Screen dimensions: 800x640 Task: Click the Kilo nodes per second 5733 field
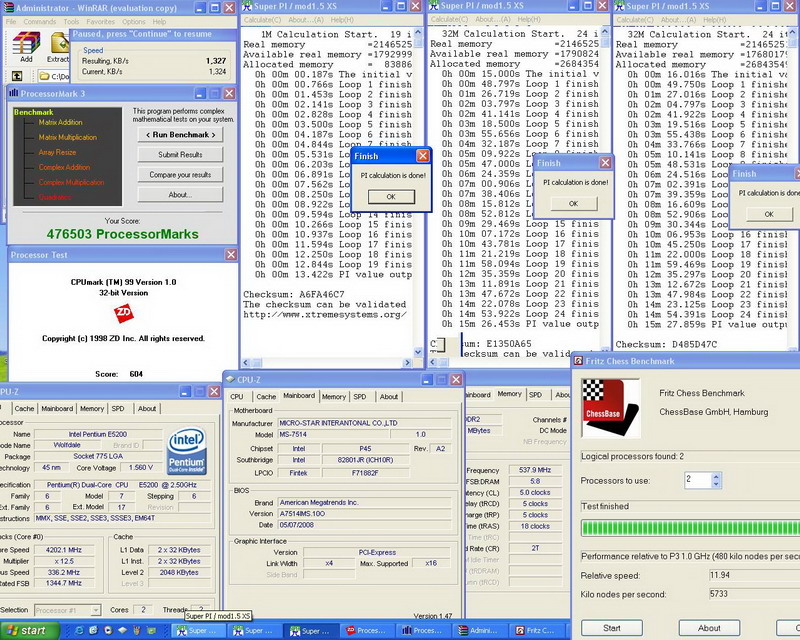click(754, 594)
